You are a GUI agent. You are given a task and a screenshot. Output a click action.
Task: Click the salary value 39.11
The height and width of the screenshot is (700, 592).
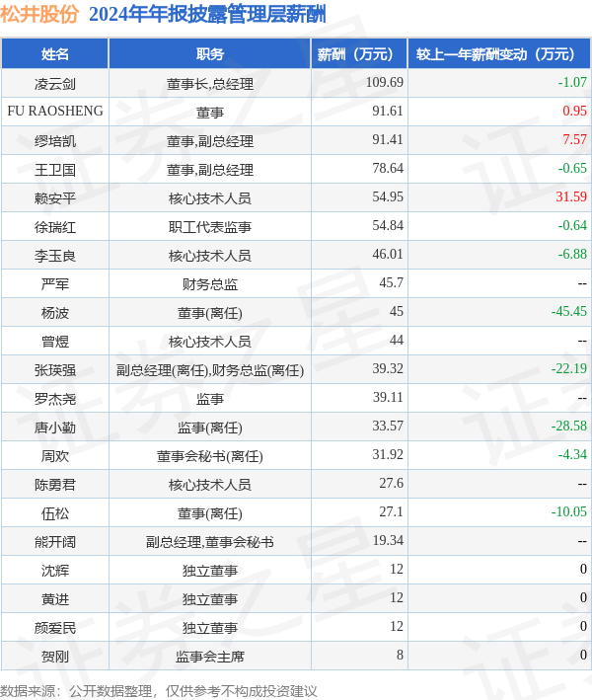coord(388,397)
